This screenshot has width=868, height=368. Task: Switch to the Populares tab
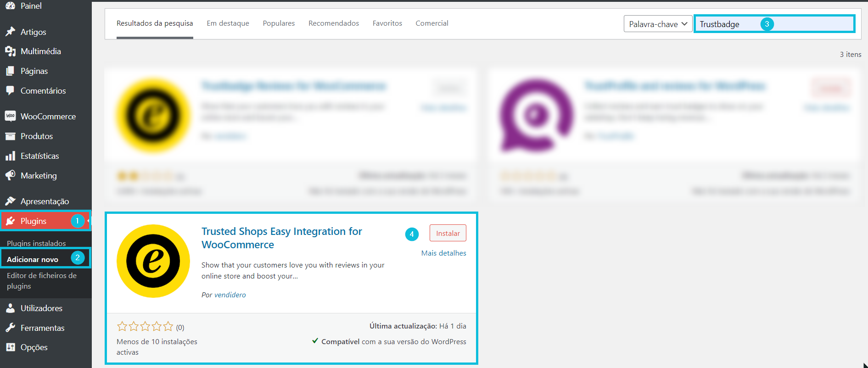click(x=279, y=23)
